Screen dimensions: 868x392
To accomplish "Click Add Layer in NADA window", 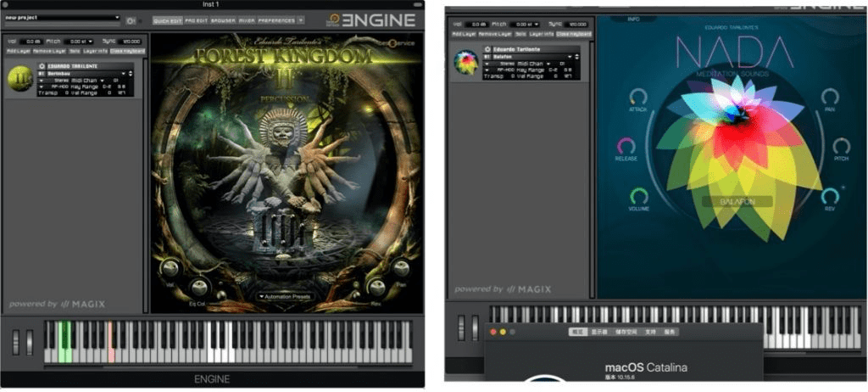I will 465,34.
